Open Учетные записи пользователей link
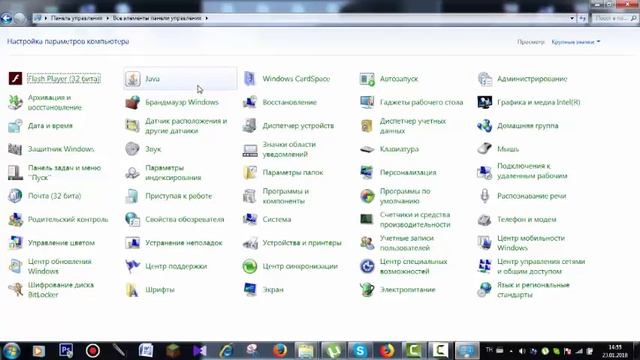Image resolution: width=640 pixels, height=360 pixels. (407, 243)
